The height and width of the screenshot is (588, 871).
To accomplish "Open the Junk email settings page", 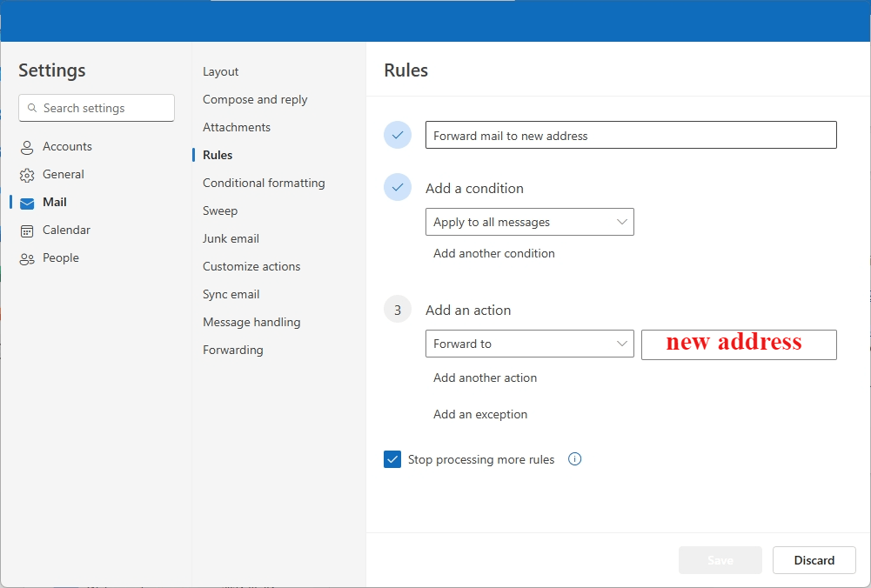I will coord(231,238).
